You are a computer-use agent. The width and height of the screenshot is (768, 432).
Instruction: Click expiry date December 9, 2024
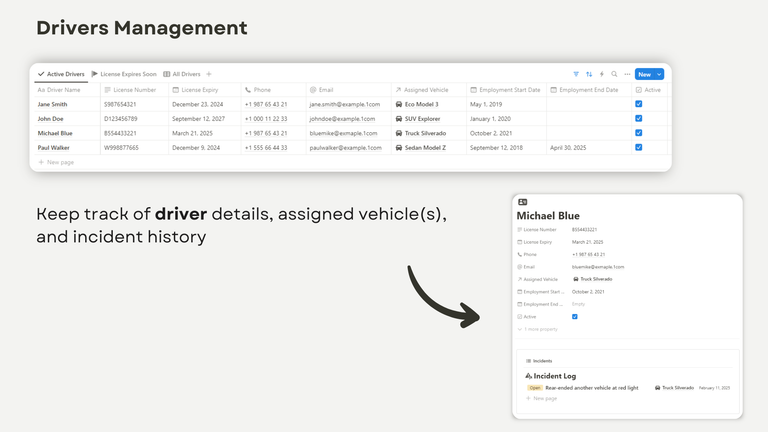[x=196, y=147]
